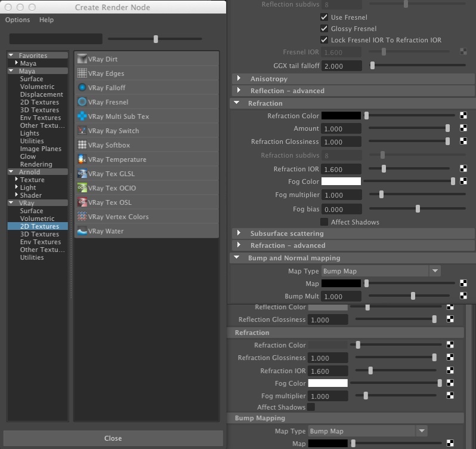Enable Affect Shadows in upper Refraction section
The width and height of the screenshot is (476, 449).
(324, 222)
